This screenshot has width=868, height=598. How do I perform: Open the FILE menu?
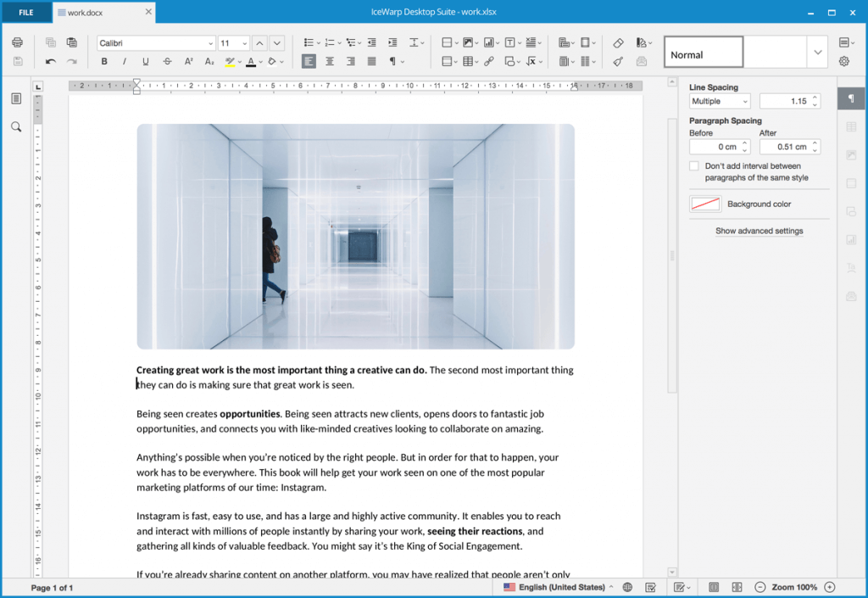pyautogui.click(x=25, y=13)
